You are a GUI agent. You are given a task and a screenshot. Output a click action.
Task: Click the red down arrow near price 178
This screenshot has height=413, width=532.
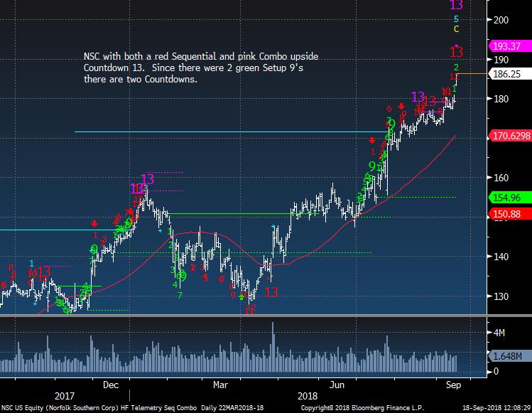401,106
